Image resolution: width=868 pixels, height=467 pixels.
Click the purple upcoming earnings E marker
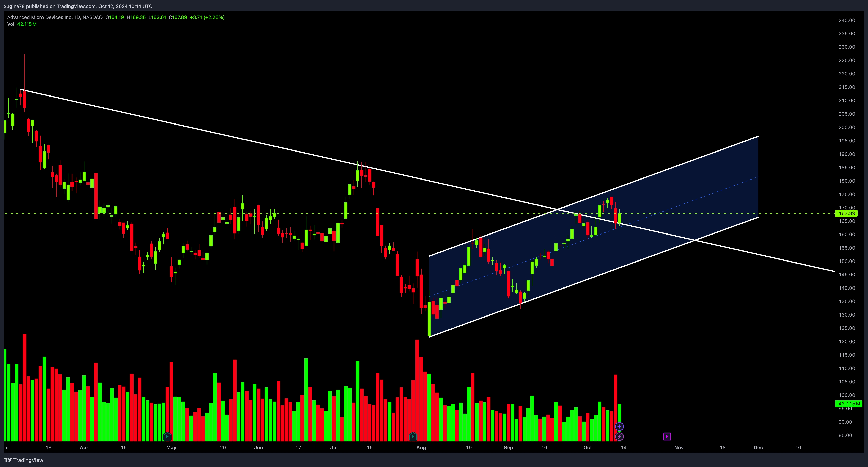[x=667, y=437]
